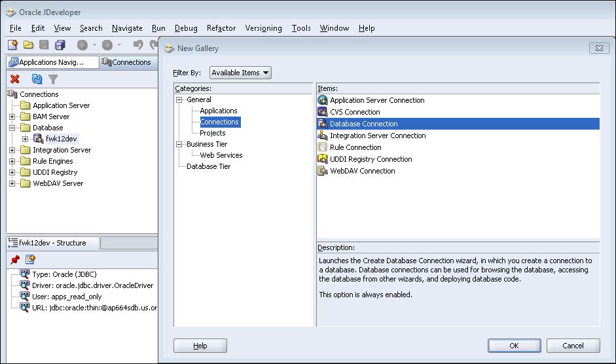Click the fwk12dev database connection icon
Screen dimensions: 616x364
click(x=38, y=138)
